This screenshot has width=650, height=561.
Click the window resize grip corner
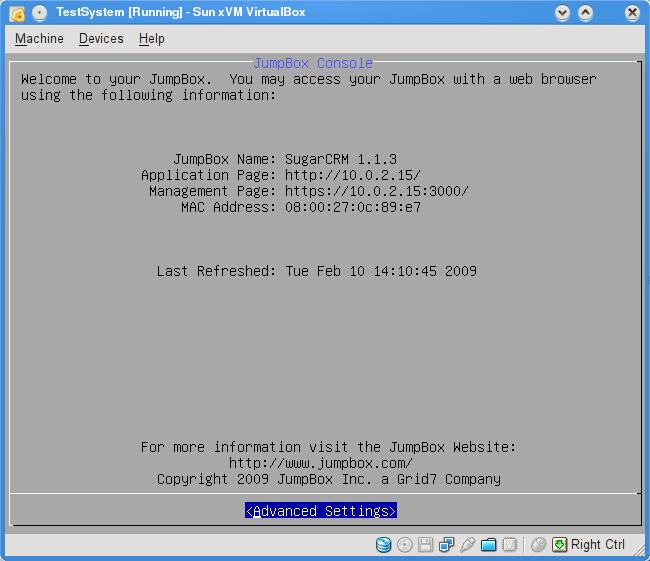(x=640, y=550)
